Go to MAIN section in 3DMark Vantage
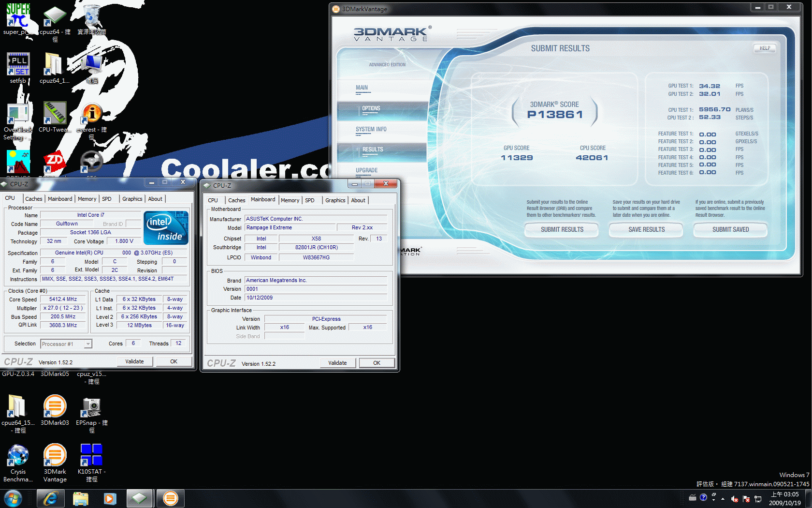 click(x=362, y=88)
